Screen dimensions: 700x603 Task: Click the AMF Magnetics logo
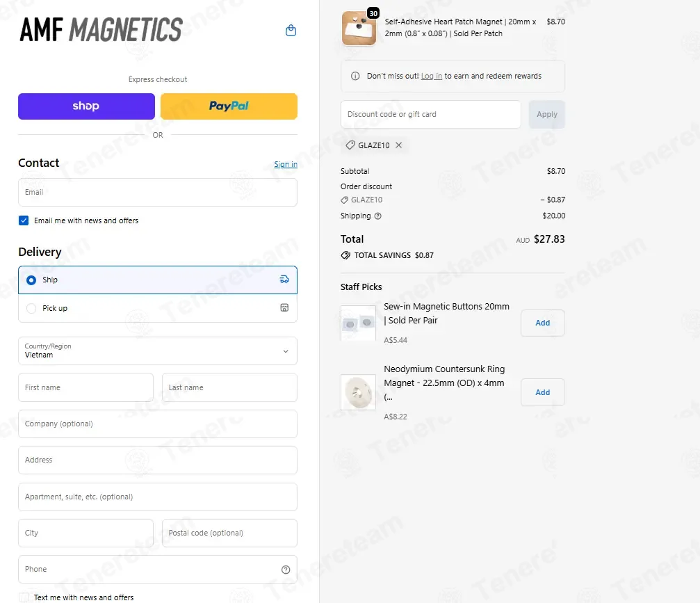(x=101, y=29)
